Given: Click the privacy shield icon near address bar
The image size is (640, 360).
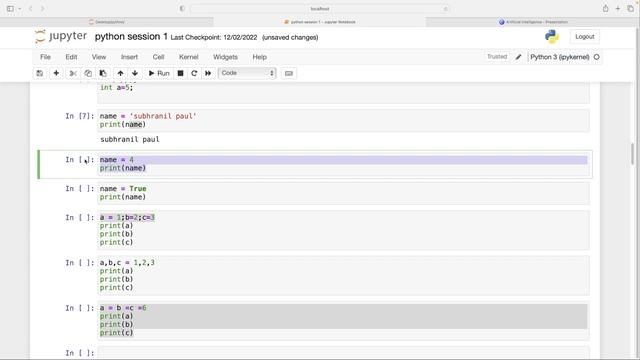Looking at the screenshot, I should [x=182, y=9].
